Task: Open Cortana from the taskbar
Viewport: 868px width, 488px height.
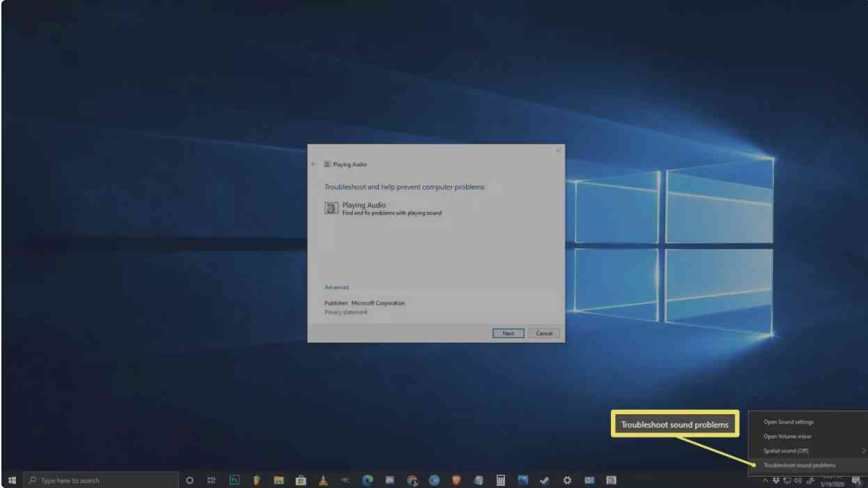Action: click(x=189, y=480)
